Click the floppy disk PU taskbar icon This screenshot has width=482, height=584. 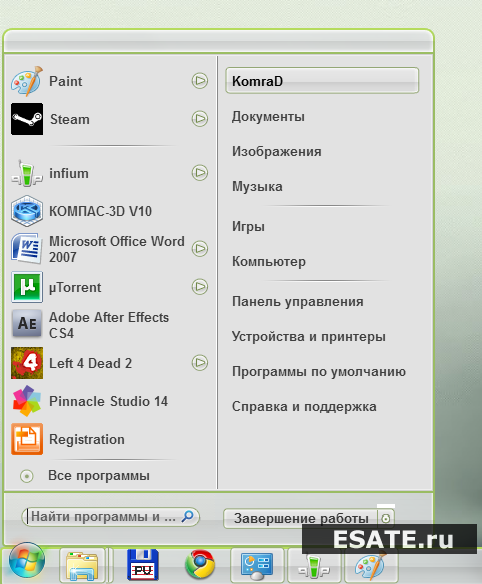[143, 565]
